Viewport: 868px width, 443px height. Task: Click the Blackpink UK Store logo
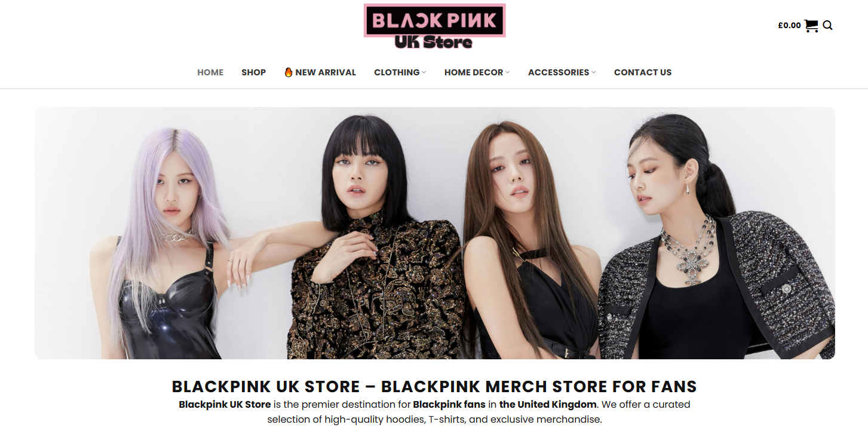[x=434, y=26]
